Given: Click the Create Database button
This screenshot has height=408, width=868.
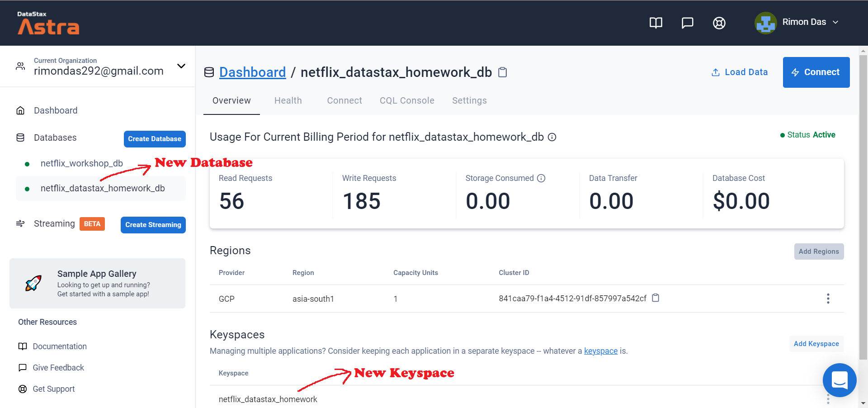Looking at the screenshot, I should tap(154, 139).
